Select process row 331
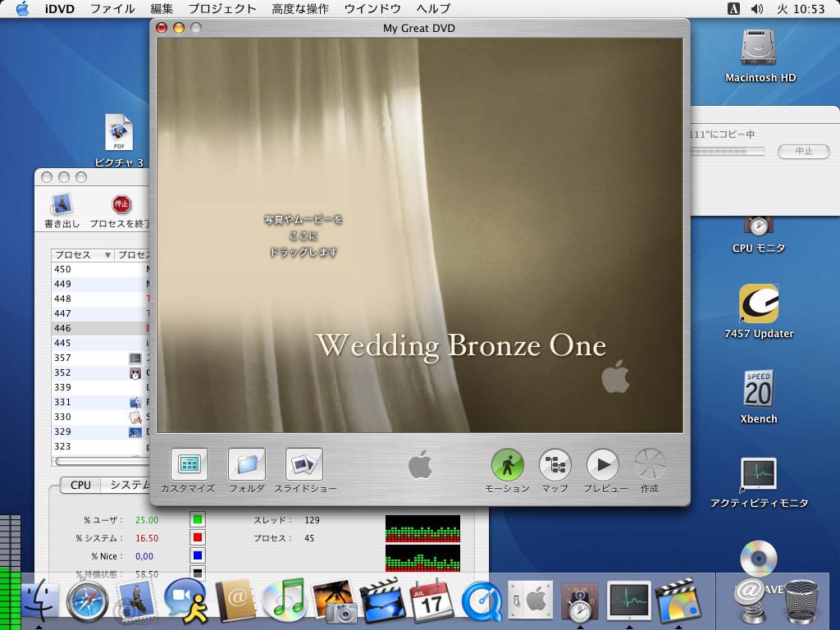The image size is (840, 630). [x=100, y=402]
